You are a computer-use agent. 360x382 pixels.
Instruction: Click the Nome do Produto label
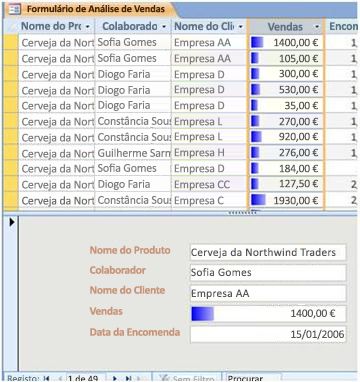[130, 250]
